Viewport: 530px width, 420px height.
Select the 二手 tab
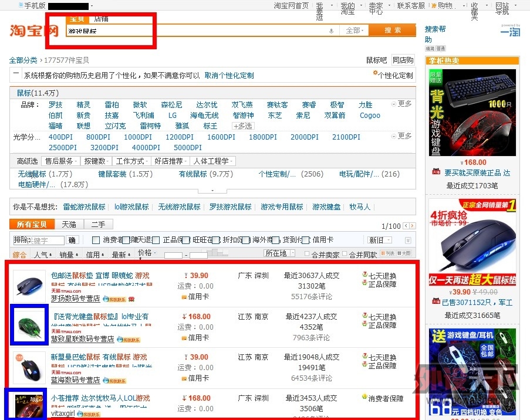[x=98, y=224]
